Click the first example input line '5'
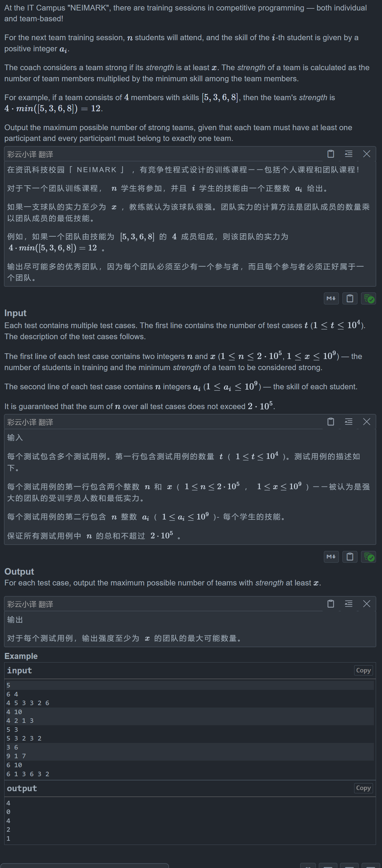Screen dimensions: 382x868 coord(8,685)
